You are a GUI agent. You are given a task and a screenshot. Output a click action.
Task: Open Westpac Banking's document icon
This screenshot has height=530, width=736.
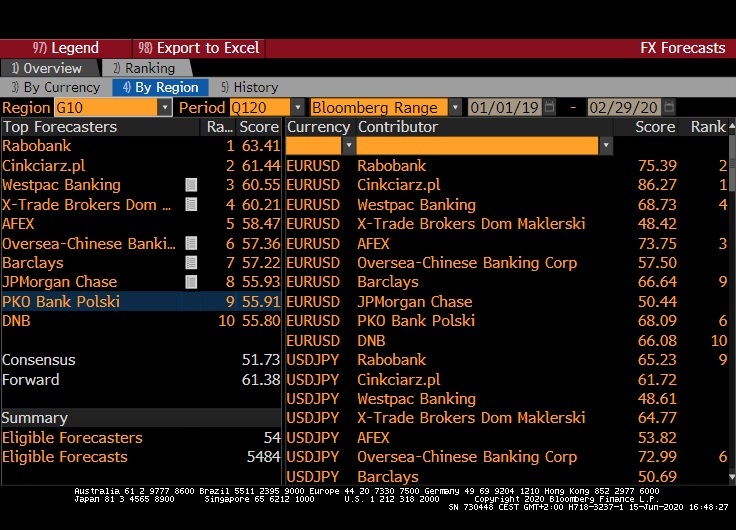tap(191, 185)
